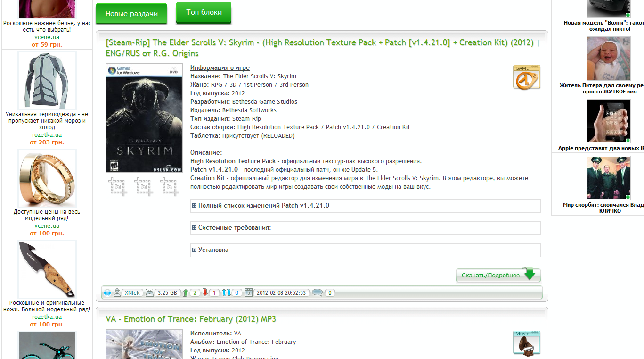The width and height of the screenshot is (644, 359).
Task: Click the 'от 203 грн.' price text
Action: point(47,142)
